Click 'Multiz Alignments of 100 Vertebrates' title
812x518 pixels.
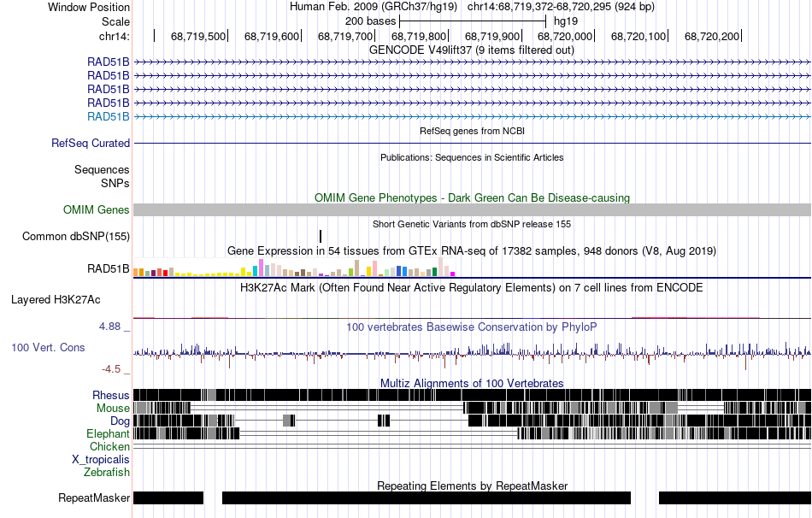point(472,383)
